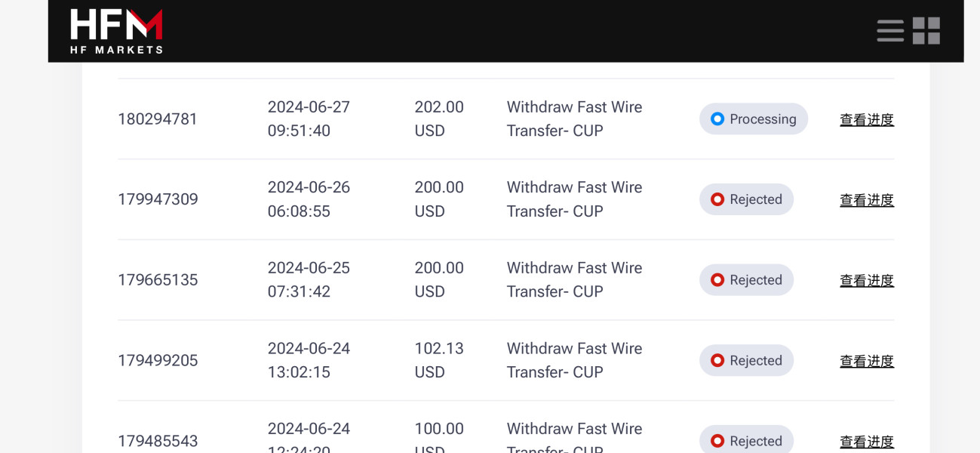Screen dimensions: 980x453
Task: Click red Rejected icon for transaction 179499205
Action: click(x=717, y=361)
